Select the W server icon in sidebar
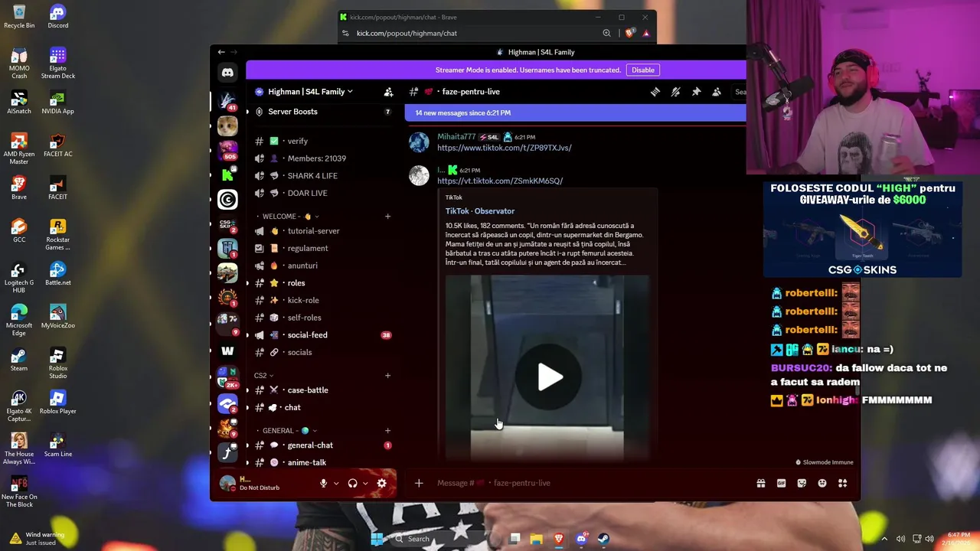This screenshot has height=551, width=980. coord(227,350)
